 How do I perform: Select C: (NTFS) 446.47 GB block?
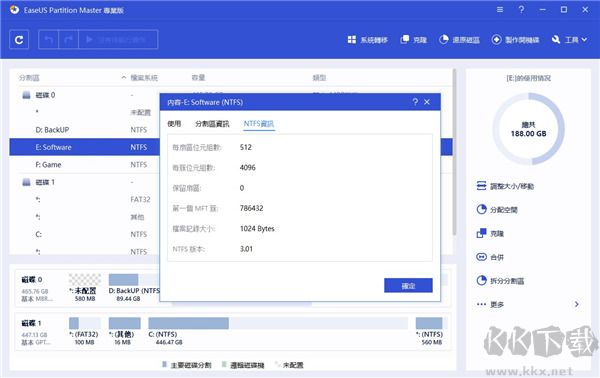click(x=278, y=331)
